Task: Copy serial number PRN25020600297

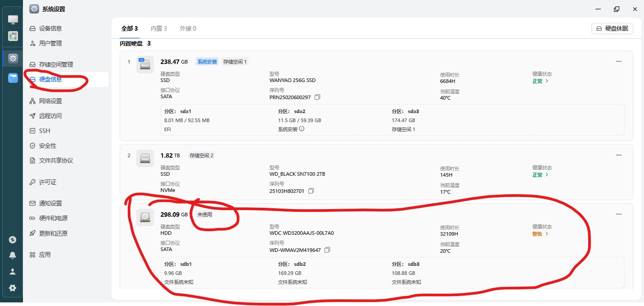Action: pyautogui.click(x=317, y=97)
